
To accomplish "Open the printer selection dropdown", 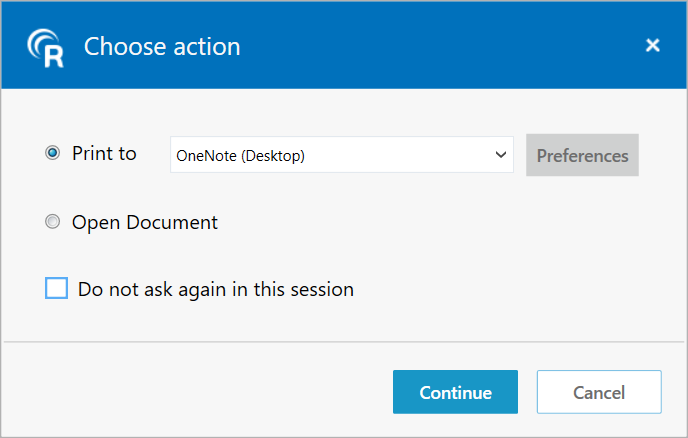I will coord(341,155).
